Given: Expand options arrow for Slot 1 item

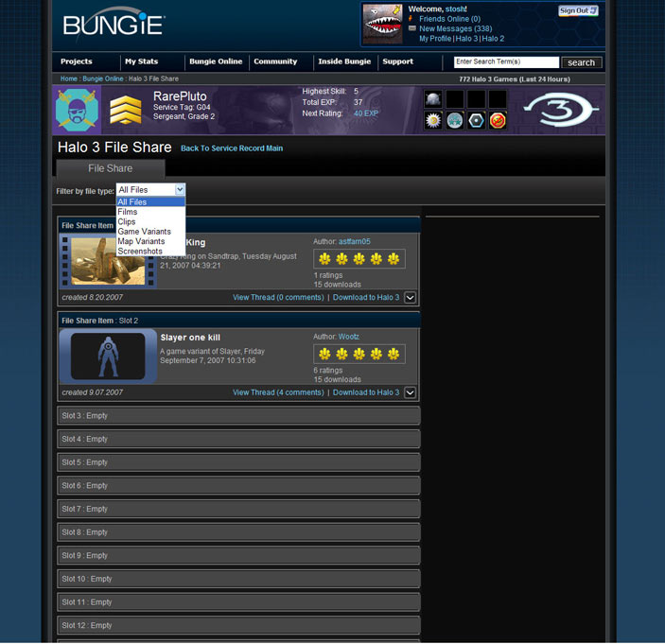Looking at the screenshot, I should (x=410, y=298).
